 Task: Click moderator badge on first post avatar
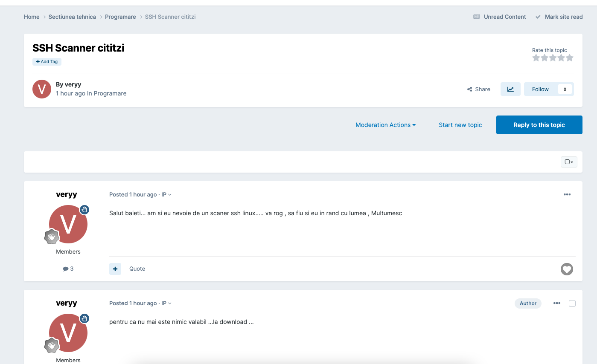point(84,209)
